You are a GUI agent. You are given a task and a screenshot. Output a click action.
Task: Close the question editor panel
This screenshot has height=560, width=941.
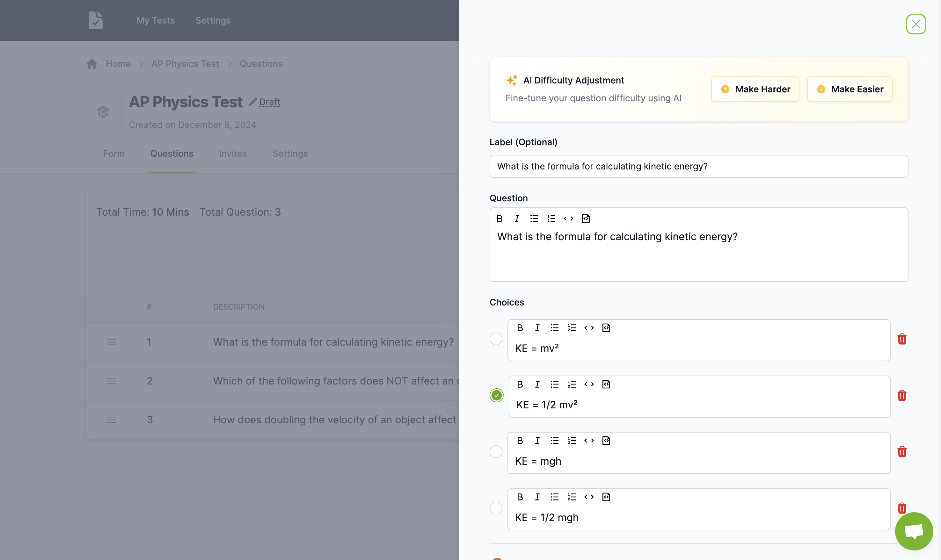pyautogui.click(x=916, y=24)
